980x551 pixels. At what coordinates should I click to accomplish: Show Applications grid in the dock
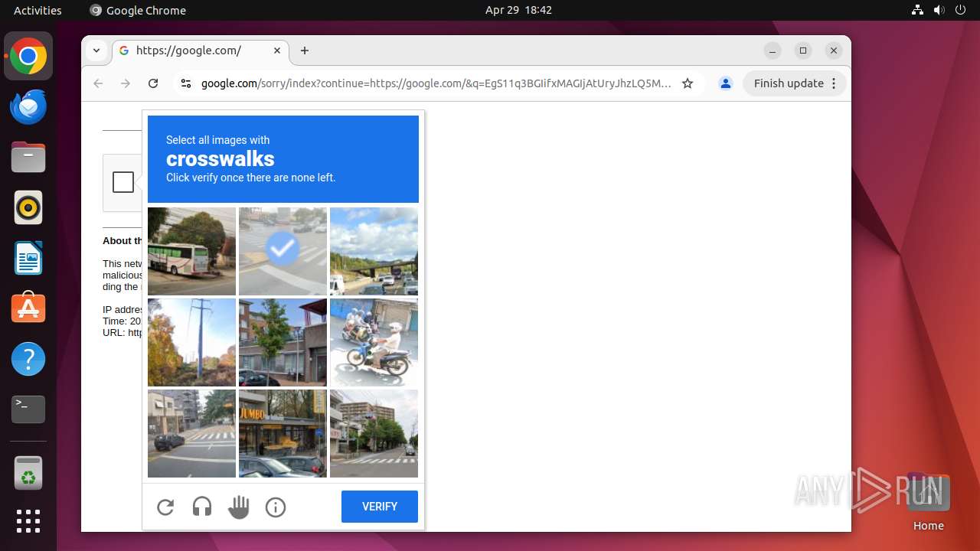tap(28, 521)
